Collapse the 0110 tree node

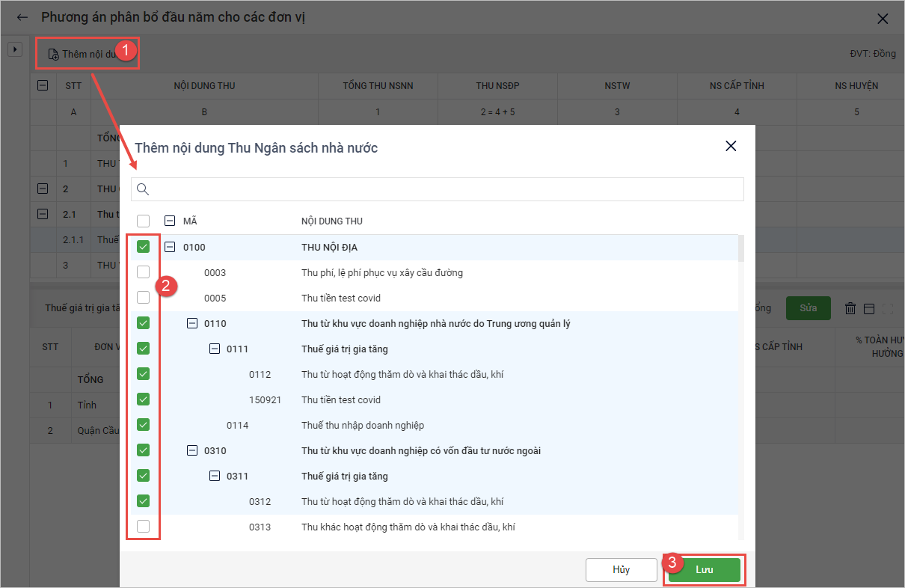pos(192,323)
